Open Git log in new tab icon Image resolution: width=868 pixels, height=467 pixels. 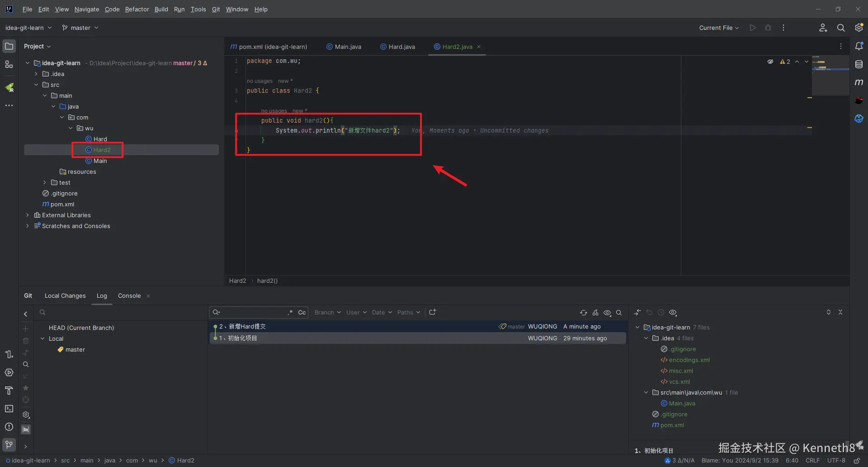click(433, 312)
